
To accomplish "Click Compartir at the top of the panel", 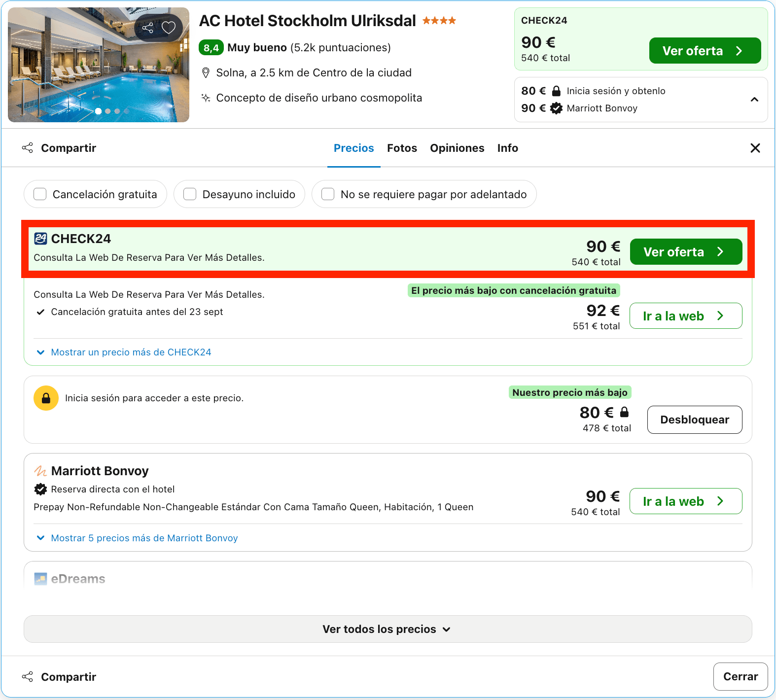I will [59, 148].
